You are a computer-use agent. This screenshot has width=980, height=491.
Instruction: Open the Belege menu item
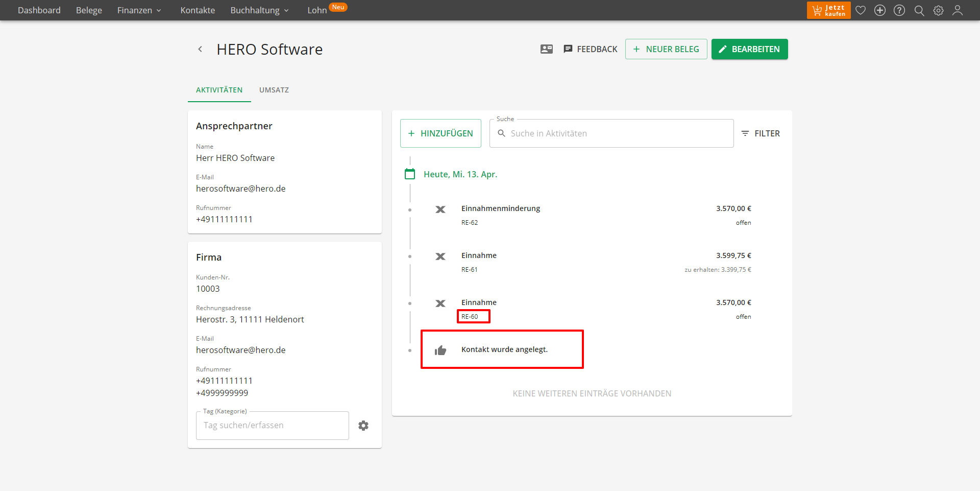click(89, 10)
